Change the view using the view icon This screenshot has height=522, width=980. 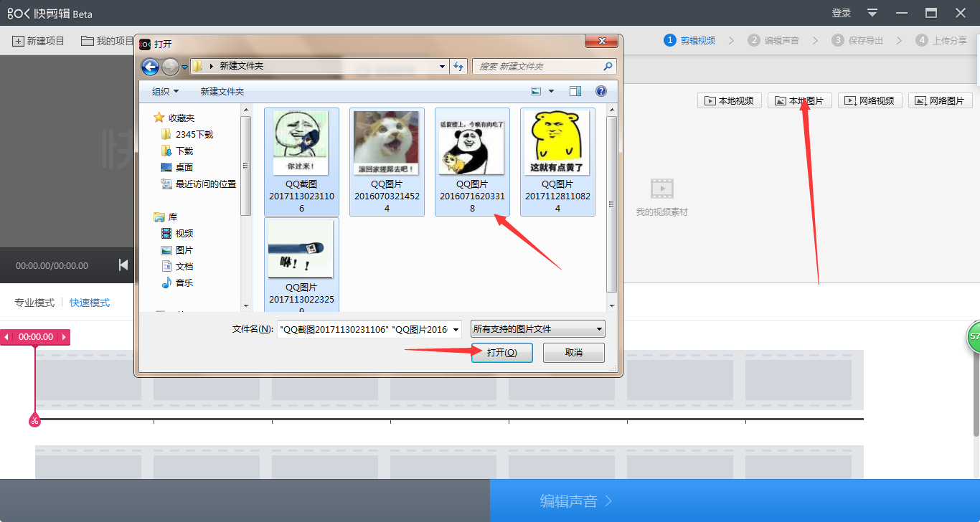(536, 91)
